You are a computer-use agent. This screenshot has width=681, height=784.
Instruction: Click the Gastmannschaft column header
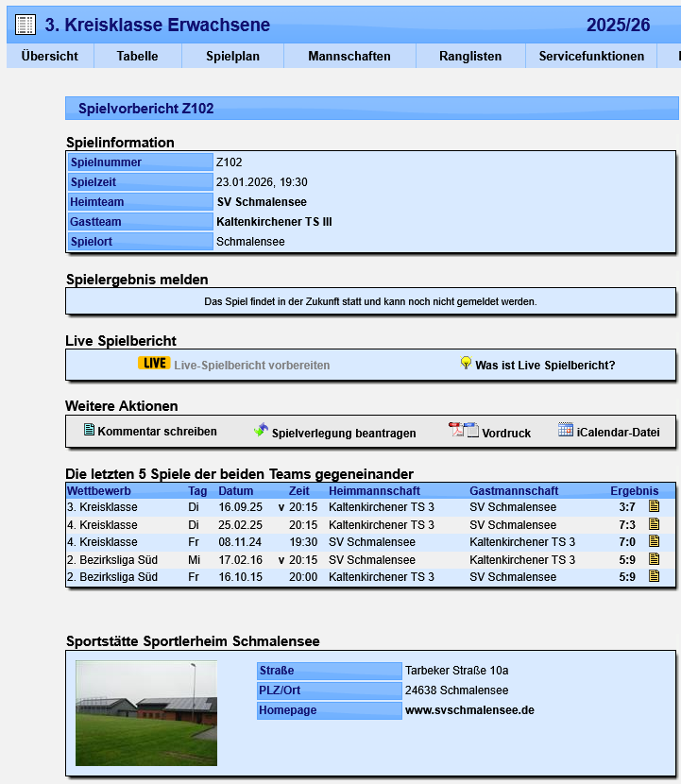pos(514,491)
